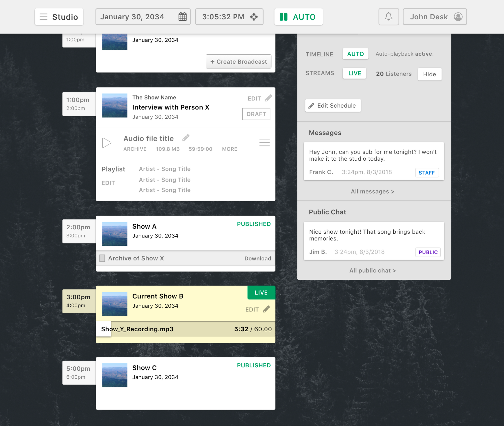Screen dimensions: 504x426
Task: Open the Show C thumbnail
Action: (x=115, y=375)
